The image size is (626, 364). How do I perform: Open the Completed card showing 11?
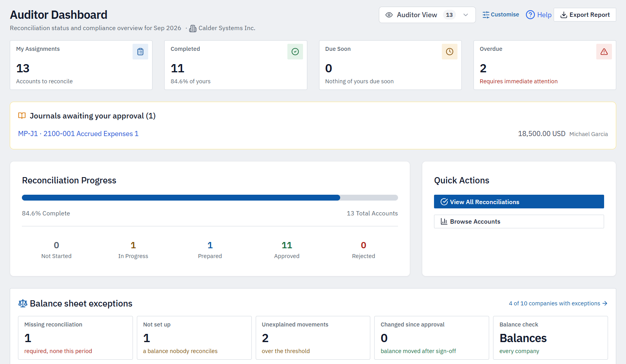(236, 65)
